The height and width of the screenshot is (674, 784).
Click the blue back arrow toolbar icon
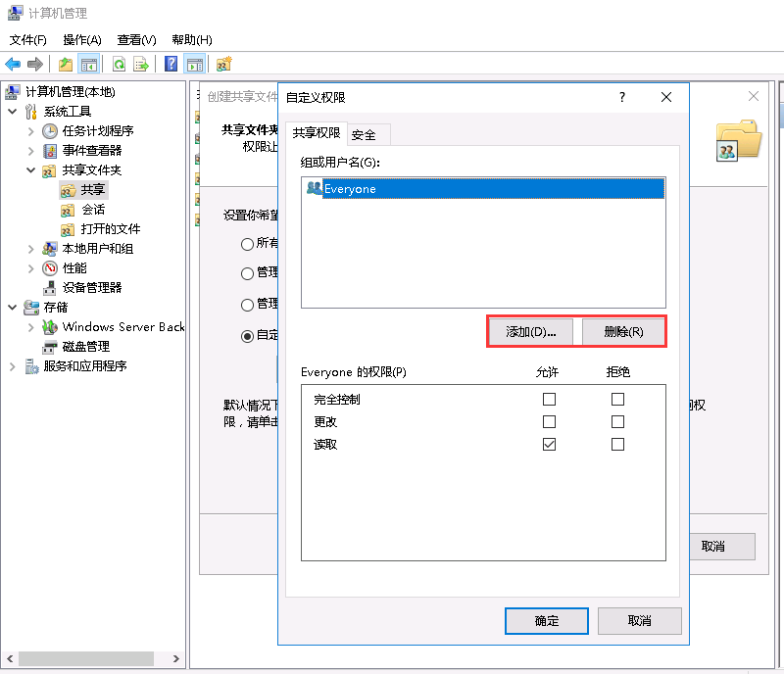coord(13,65)
